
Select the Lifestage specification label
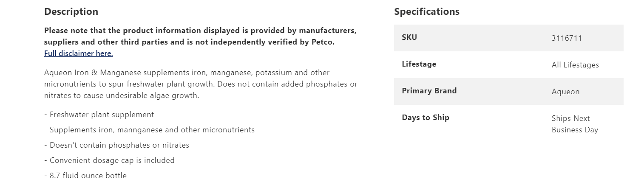(419, 64)
